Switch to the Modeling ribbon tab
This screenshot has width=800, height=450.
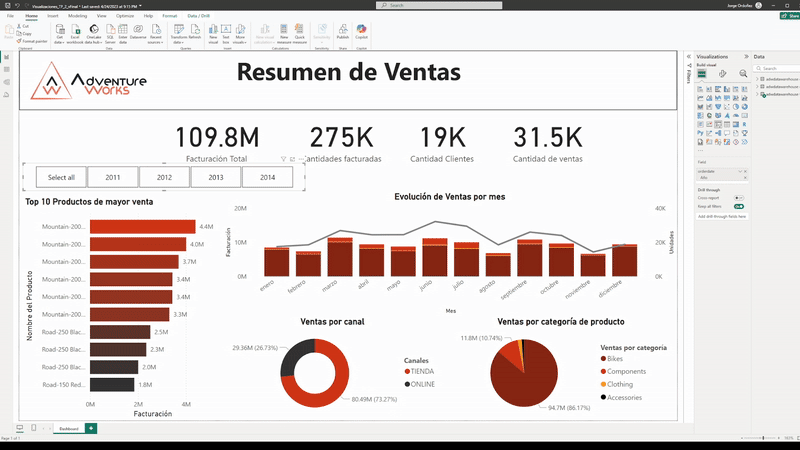coord(78,17)
